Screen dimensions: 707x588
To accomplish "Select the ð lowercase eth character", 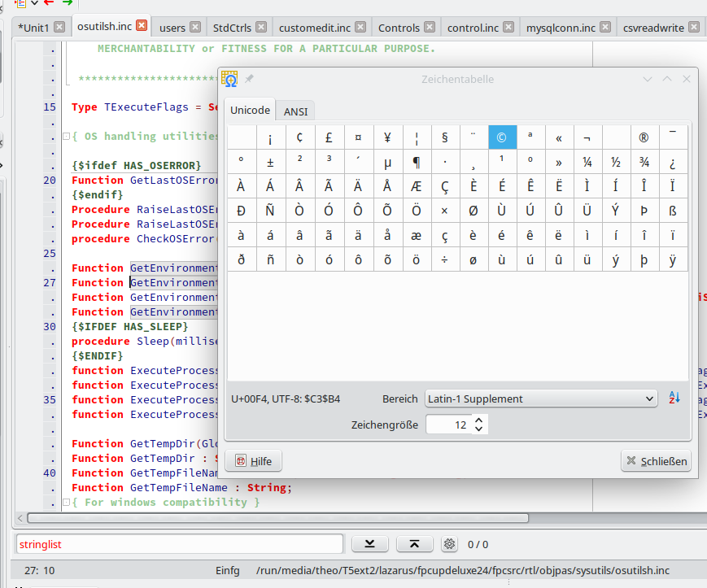I will (242, 259).
